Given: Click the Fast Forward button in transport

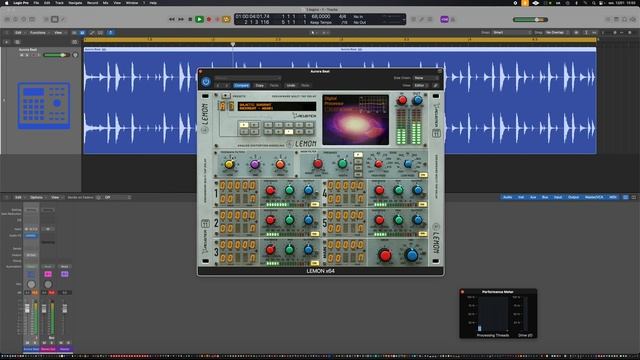Looking at the screenshot, I should point(181,19).
